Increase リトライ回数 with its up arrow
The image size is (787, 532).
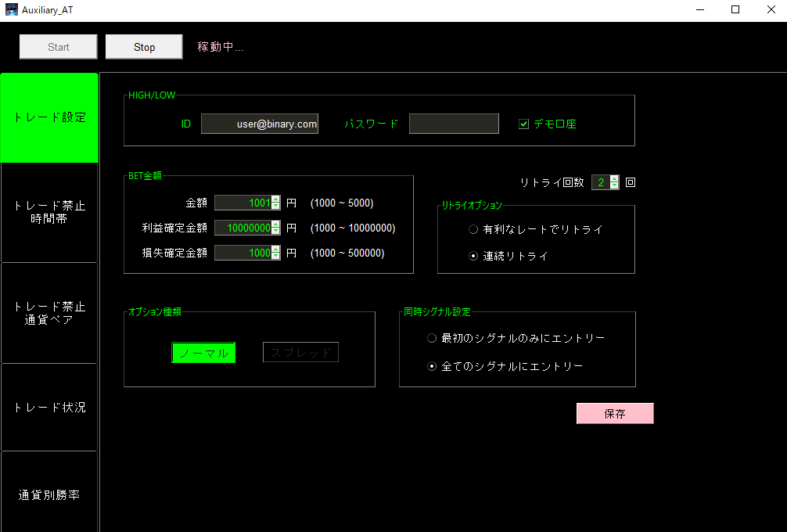[614, 179]
